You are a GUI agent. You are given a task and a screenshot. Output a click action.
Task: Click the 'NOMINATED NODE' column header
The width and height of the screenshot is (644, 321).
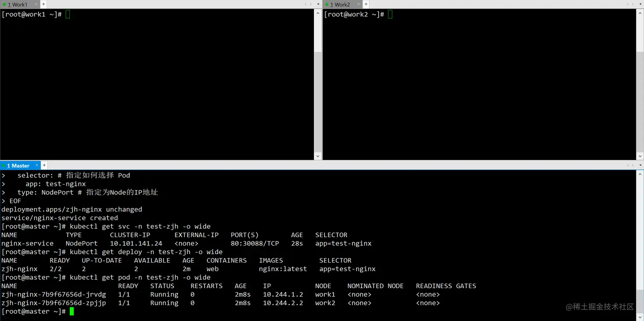click(375, 286)
